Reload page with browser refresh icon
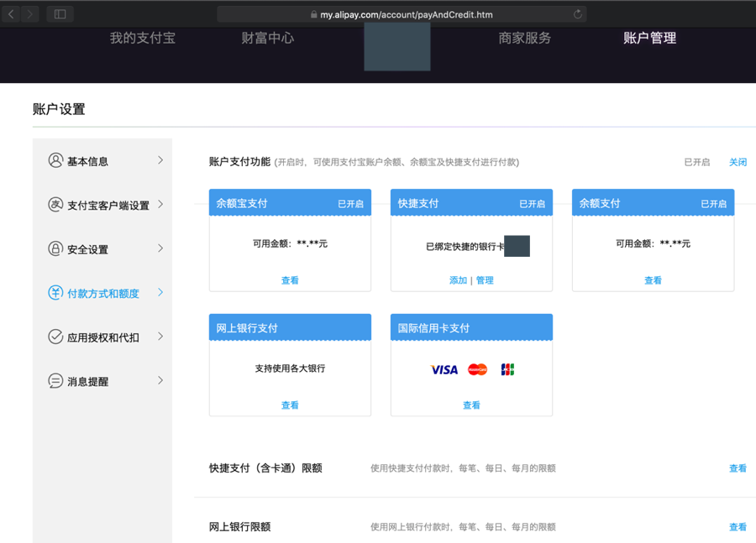 (x=578, y=14)
